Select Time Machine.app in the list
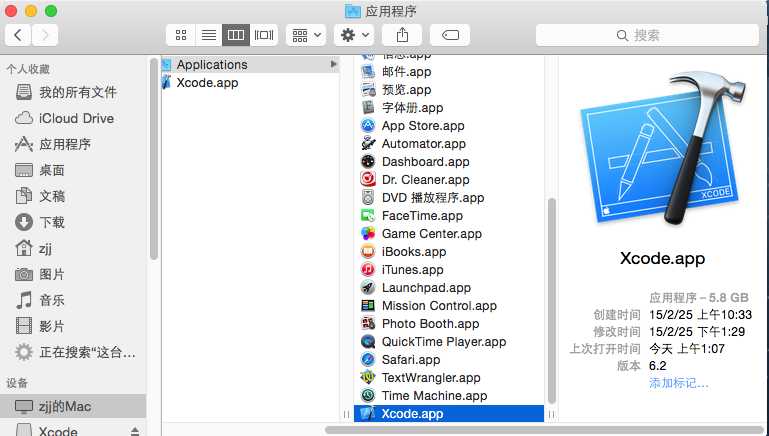 pos(449,395)
